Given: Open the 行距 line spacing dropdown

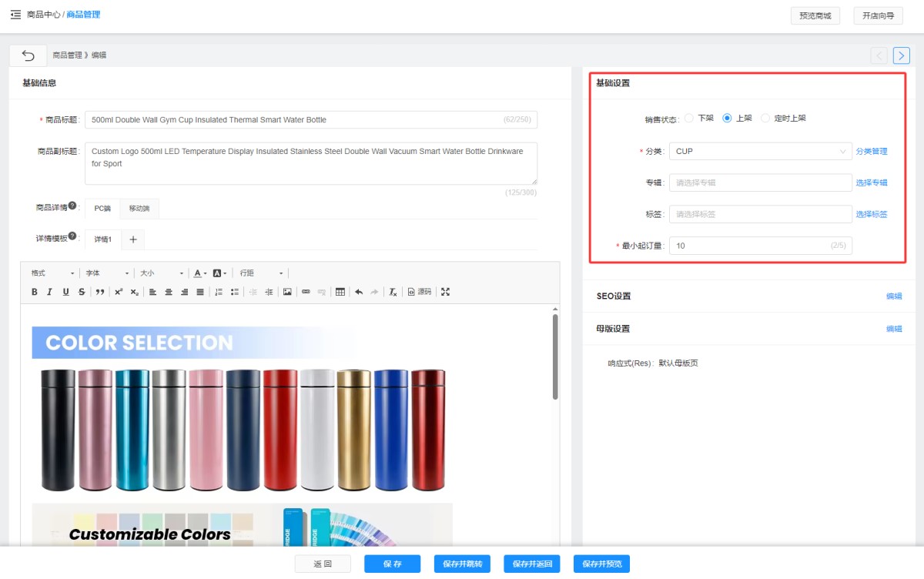Looking at the screenshot, I should (x=261, y=273).
